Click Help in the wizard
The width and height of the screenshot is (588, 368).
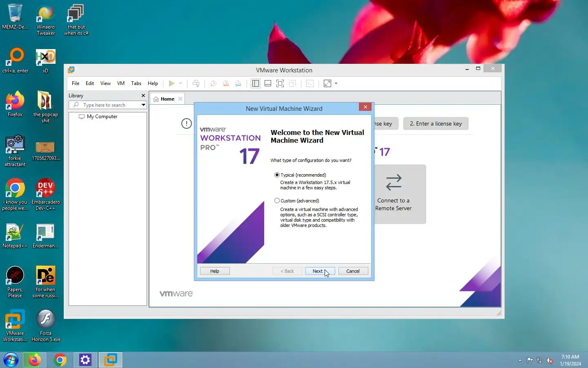pyautogui.click(x=215, y=271)
